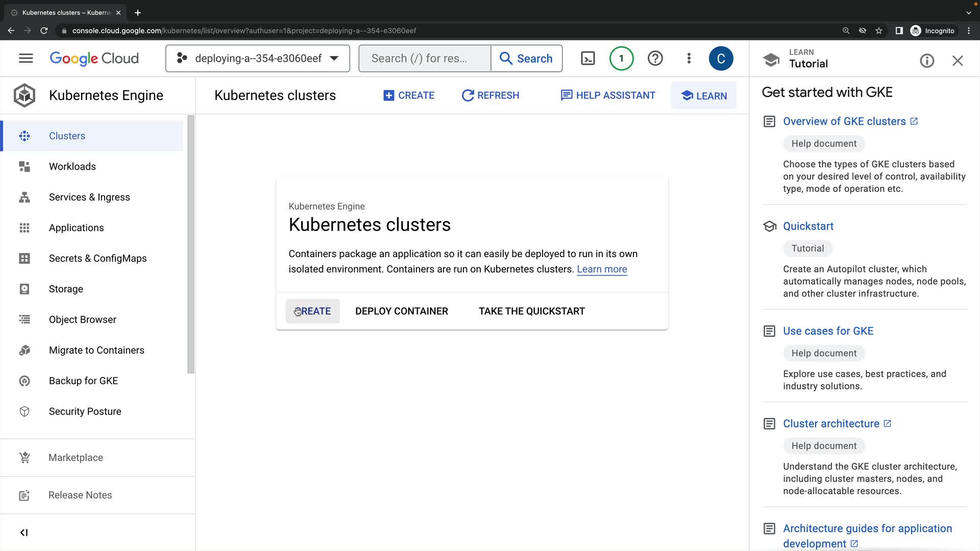Focus the Search for resources input field
The width and height of the screenshot is (980, 551).
coord(425,58)
